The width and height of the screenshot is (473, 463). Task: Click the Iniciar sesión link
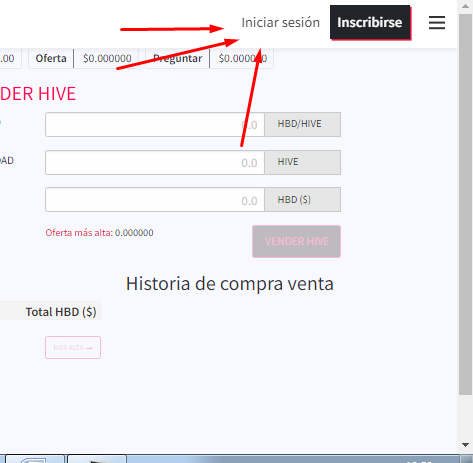point(280,23)
